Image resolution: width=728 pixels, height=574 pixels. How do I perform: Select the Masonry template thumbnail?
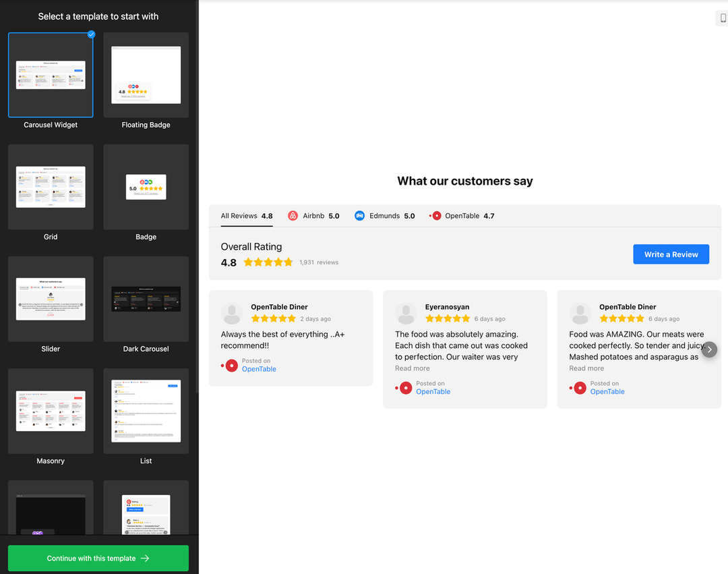coord(51,411)
